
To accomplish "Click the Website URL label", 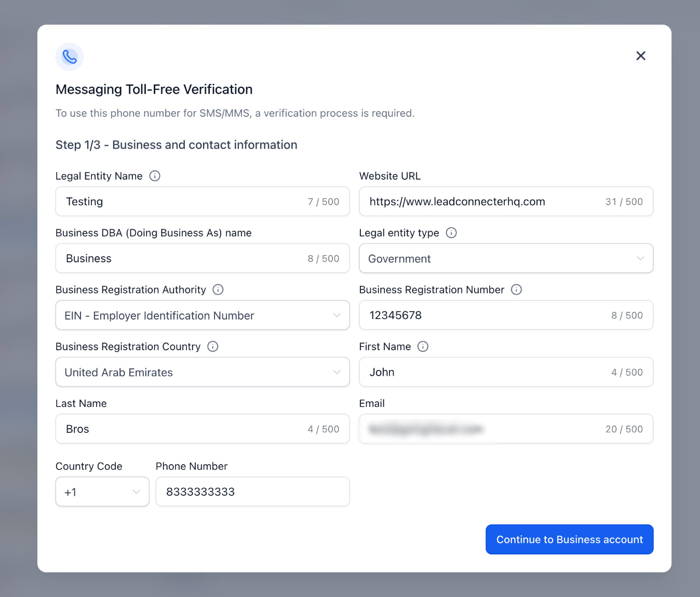I will [x=390, y=176].
